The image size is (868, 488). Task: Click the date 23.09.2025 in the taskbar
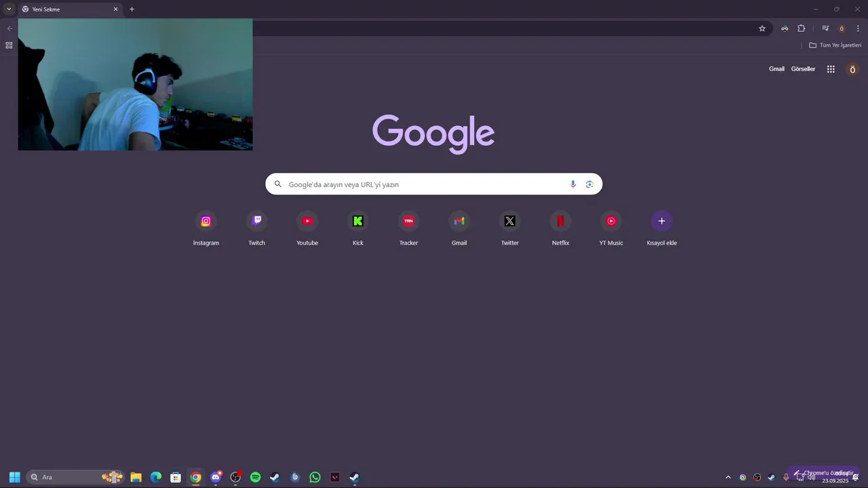point(835,481)
